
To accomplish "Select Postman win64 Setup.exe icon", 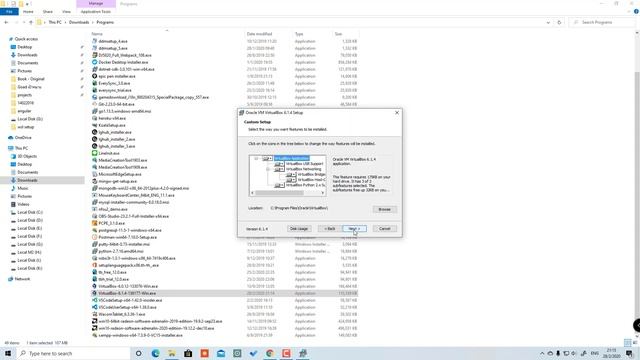I will point(94,237).
